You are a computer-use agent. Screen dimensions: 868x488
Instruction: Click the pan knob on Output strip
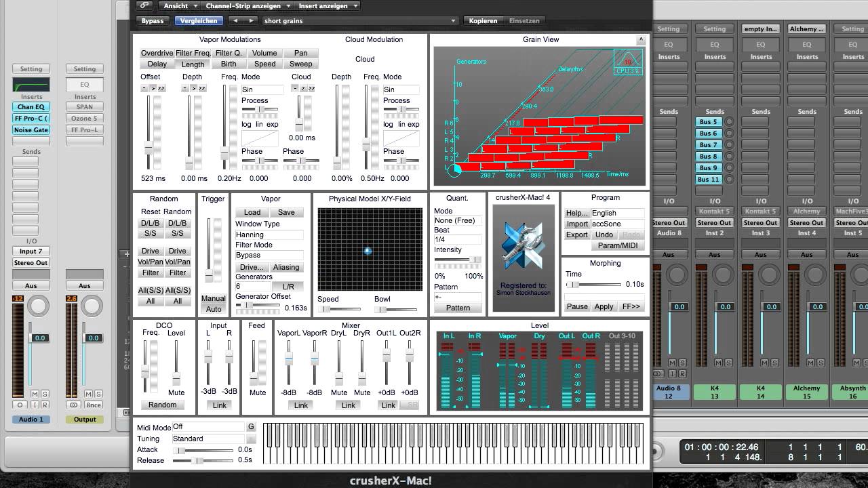coord(92,306)
